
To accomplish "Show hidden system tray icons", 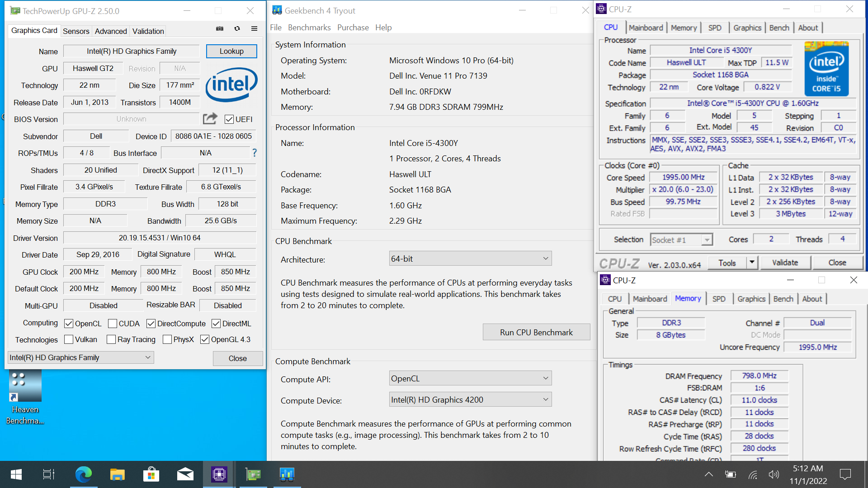I will point(709,474).
